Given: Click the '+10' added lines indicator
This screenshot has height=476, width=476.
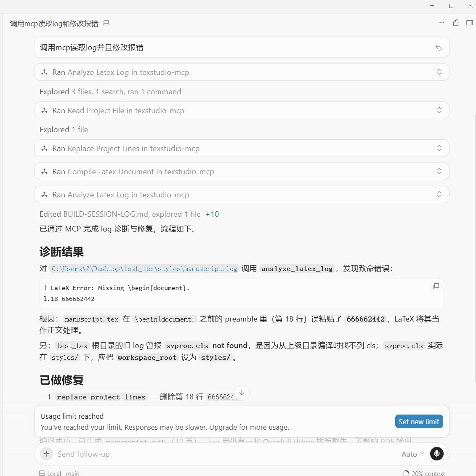Looking at the screenshot, I should point(212,214).
